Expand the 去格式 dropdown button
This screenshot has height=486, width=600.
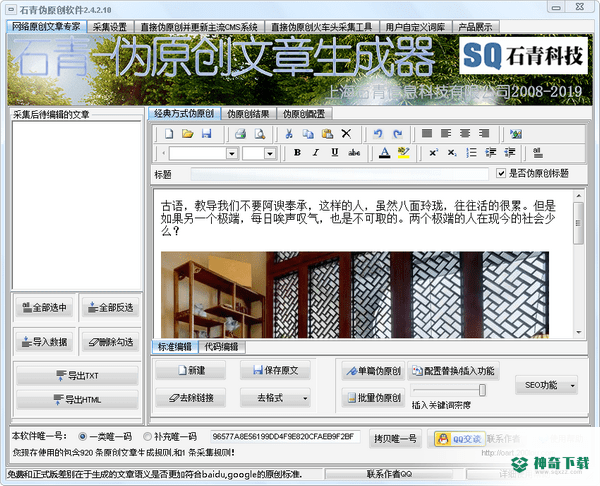[305, 398]
